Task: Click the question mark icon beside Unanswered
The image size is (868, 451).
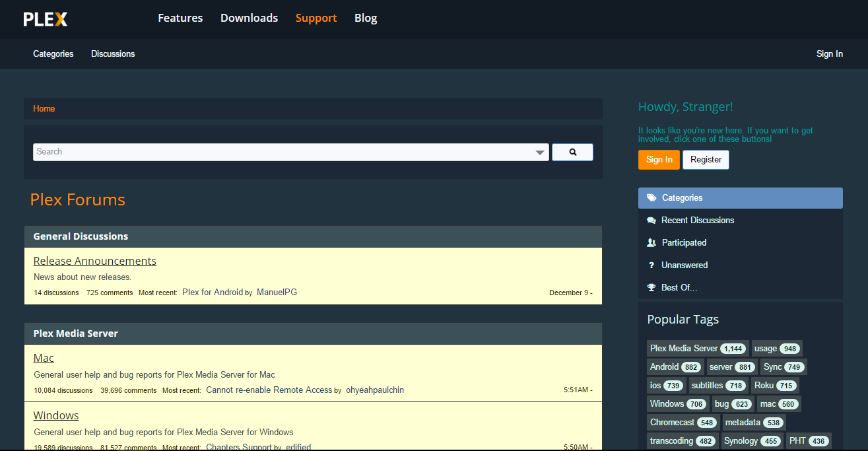Action: coord(651,265)
